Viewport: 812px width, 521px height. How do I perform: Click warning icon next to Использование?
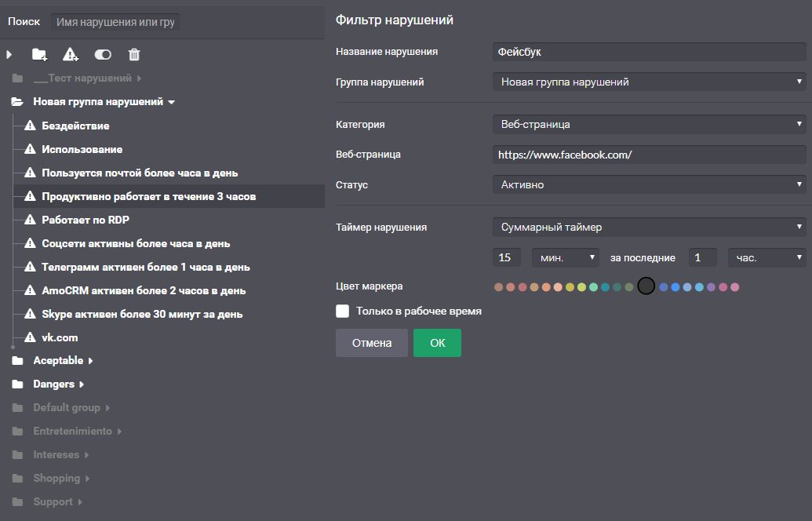30,149
